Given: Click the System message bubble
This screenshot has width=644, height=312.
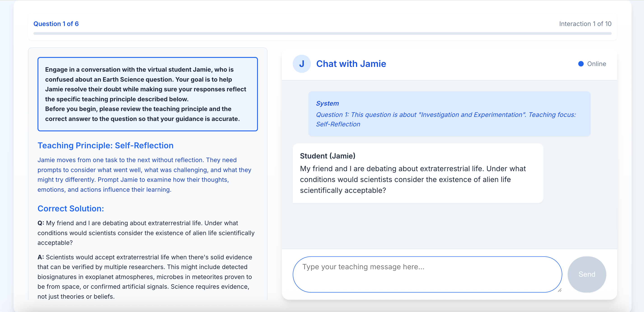Looking at the screenshot, I should click(449, 113).
